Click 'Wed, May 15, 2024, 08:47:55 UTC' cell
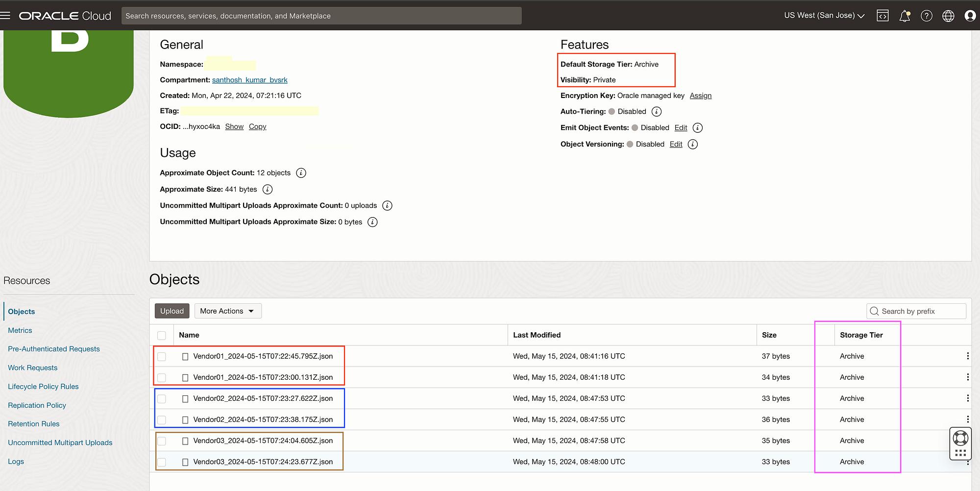The image size is (980, 491). [569, 420]
